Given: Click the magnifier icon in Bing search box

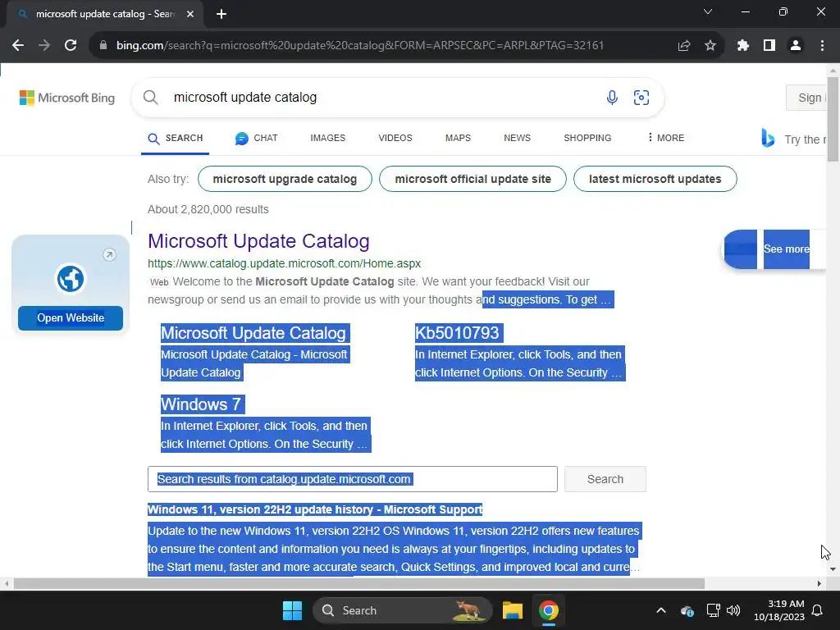Looking at the screenshot, I should click(151, 98).
